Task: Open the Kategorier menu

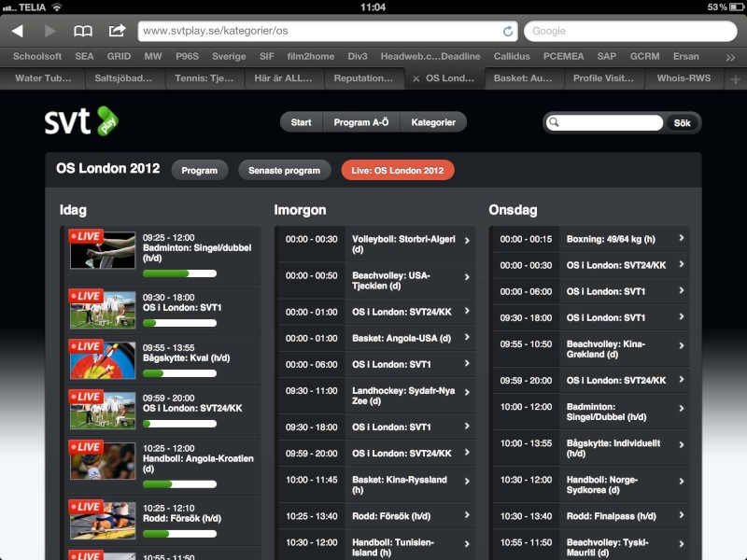Action: [433, 122]
